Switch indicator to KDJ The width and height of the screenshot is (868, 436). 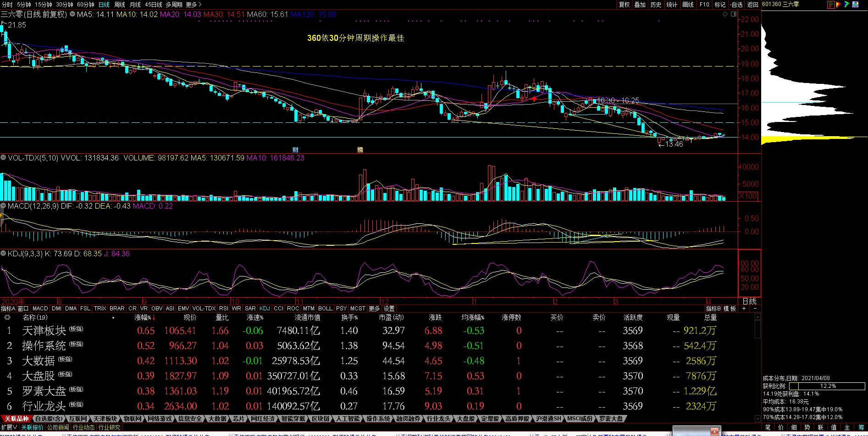[265, 309]
